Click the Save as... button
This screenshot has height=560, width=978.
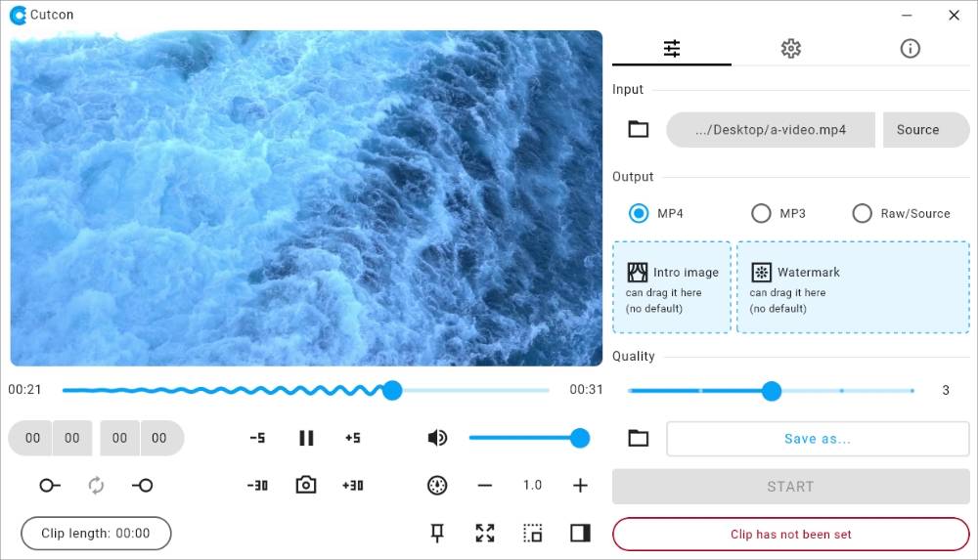[x=818, y=439]
